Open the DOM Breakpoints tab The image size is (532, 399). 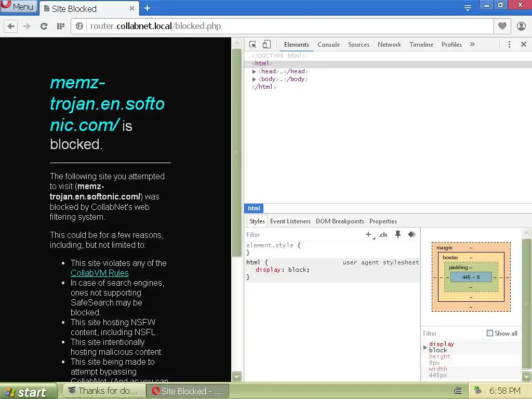[x=340, y=221]
